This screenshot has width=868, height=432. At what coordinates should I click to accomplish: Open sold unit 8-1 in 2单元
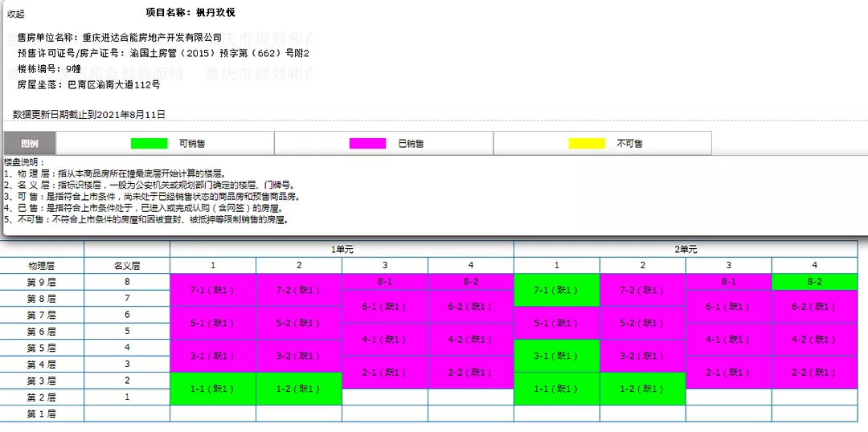[x=728, y=282]
